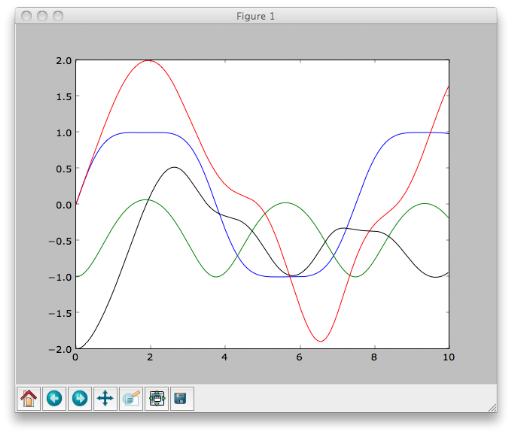Click the x-axis tick label 10
This screenshot has width=512, height=435.
449,357
